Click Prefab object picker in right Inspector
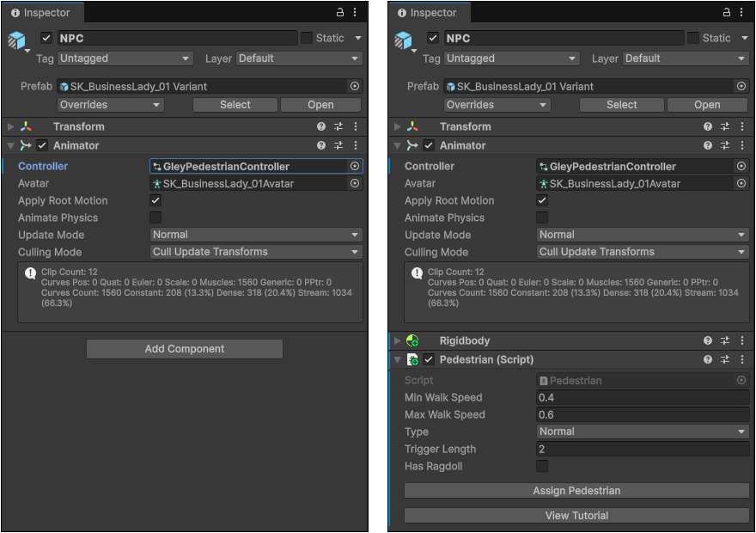 (741, 86)
